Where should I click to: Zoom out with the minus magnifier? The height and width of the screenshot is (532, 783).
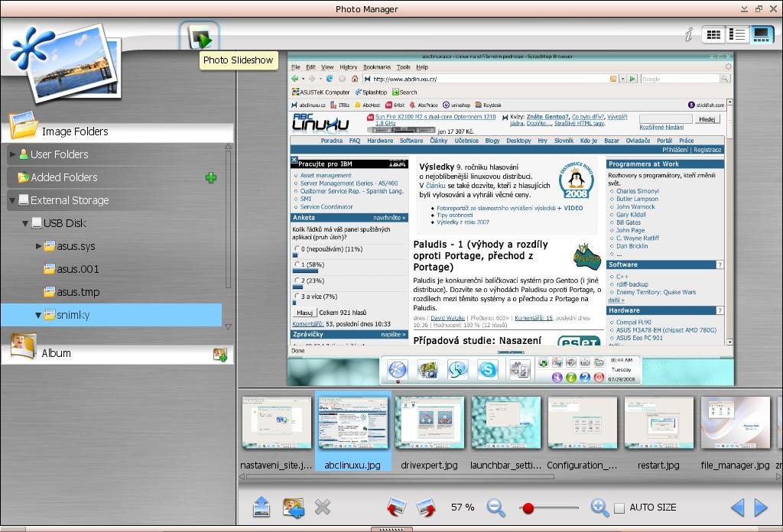pos(495,508)
